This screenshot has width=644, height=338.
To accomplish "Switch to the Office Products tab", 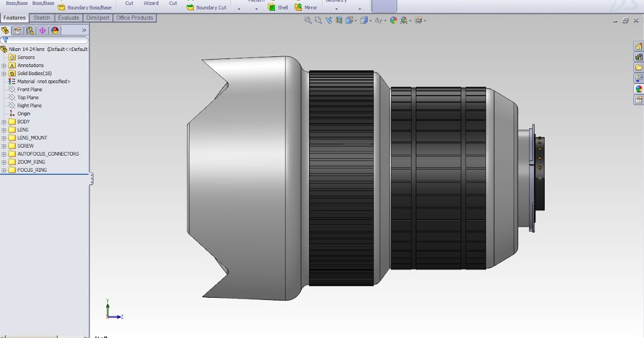I will (x=135, y=18).
